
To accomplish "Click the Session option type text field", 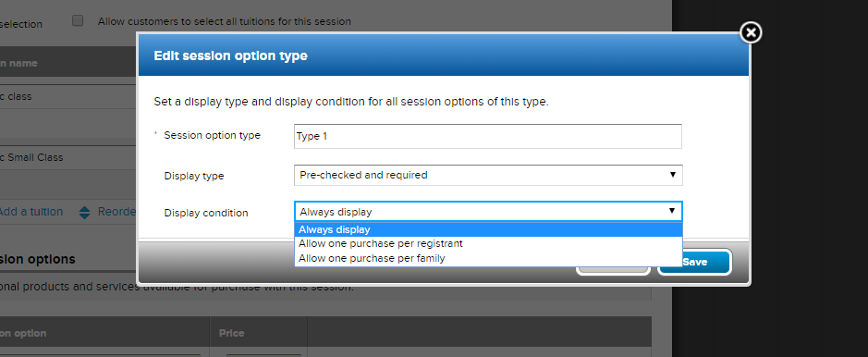I will (488, 136).
